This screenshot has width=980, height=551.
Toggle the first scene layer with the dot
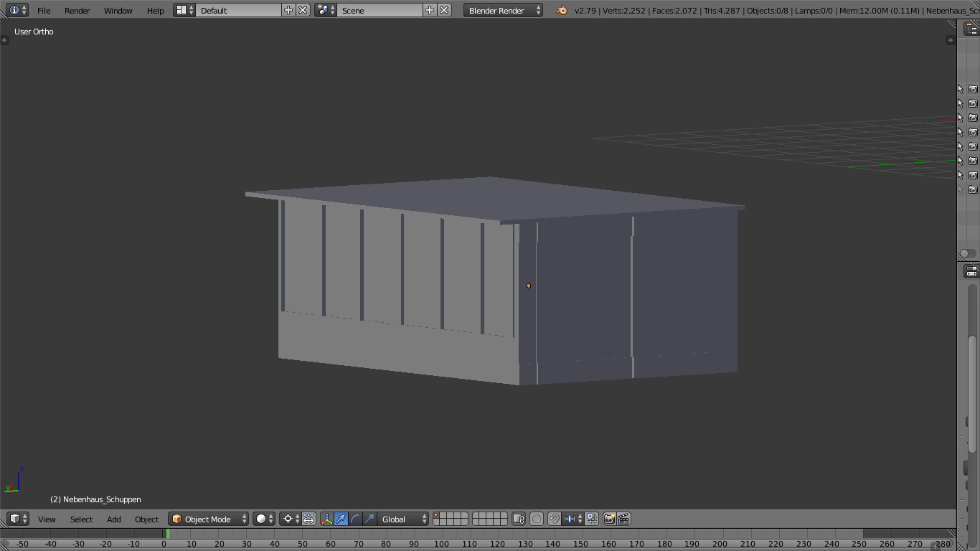click(x=438, y=516)
